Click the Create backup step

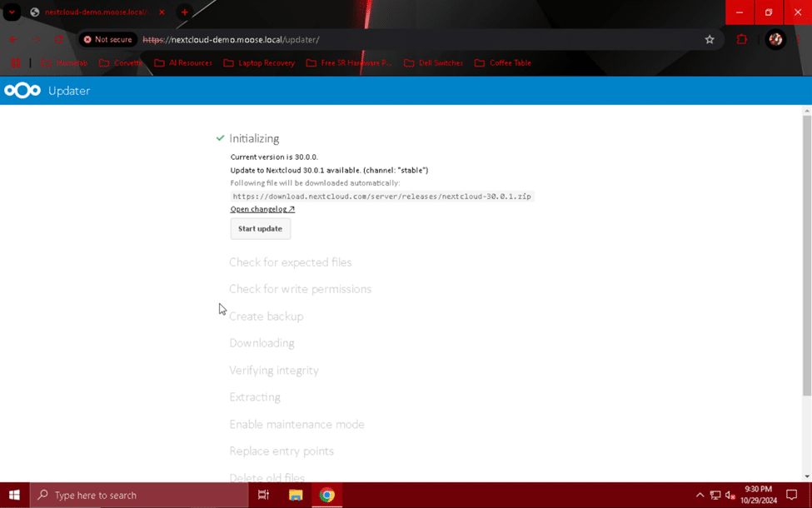(267, 316)
